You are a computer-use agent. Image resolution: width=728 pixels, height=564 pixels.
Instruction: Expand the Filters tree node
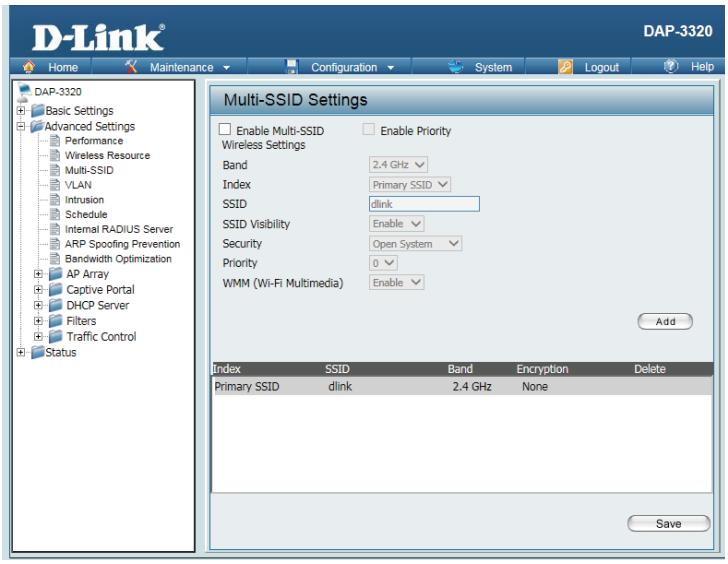tap(39, 321)
